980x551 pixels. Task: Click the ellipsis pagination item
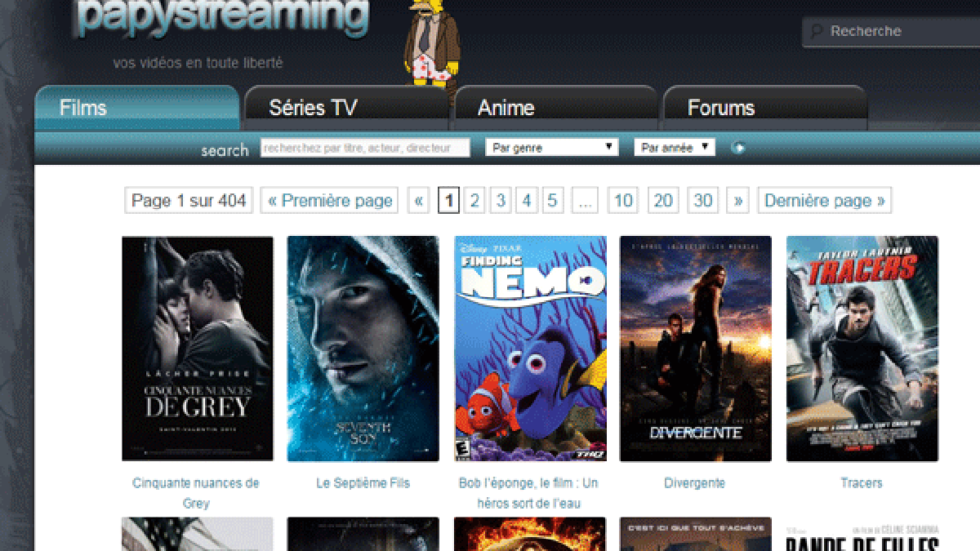(x=585, y=200)
